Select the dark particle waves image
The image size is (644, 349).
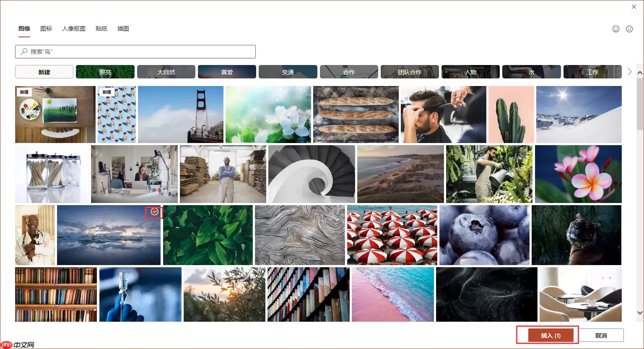coord(487,294)
